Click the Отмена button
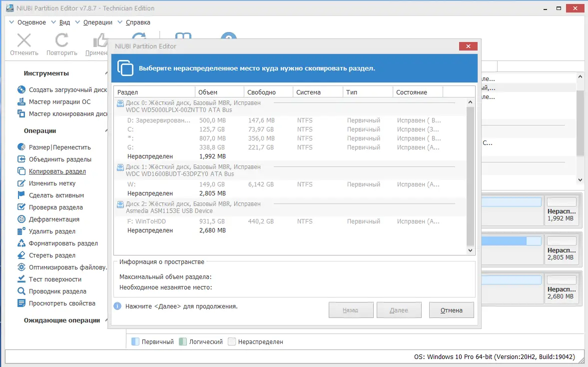Image resolution: width=588 pixels, height=367 pixels. (452, 310)
